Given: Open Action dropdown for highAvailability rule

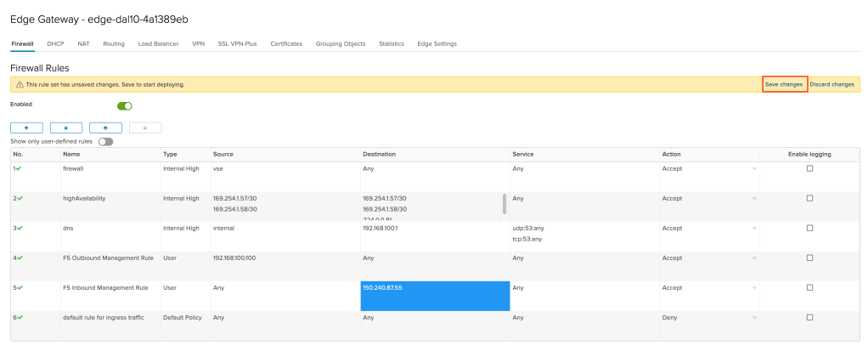Looking at the screenshot, I should [753, 199].
